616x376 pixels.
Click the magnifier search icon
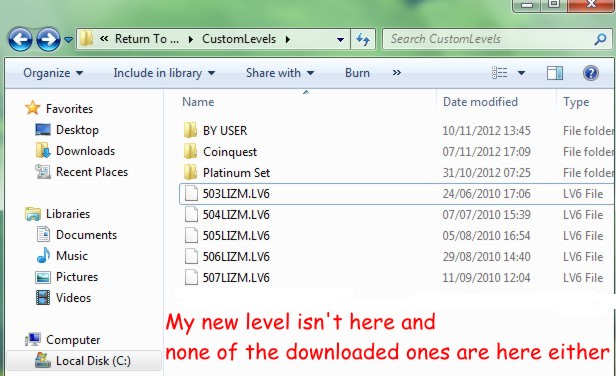[600, 39]
